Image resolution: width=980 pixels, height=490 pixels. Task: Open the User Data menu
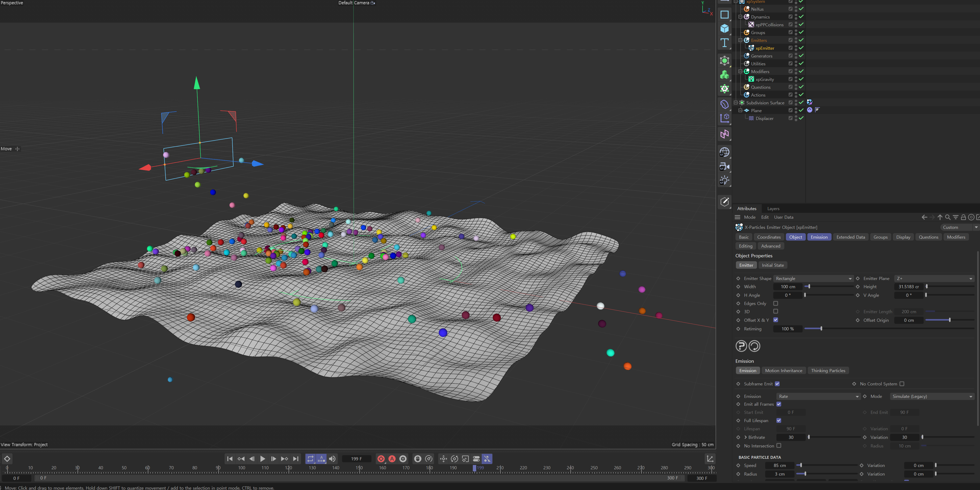(783, 217)
